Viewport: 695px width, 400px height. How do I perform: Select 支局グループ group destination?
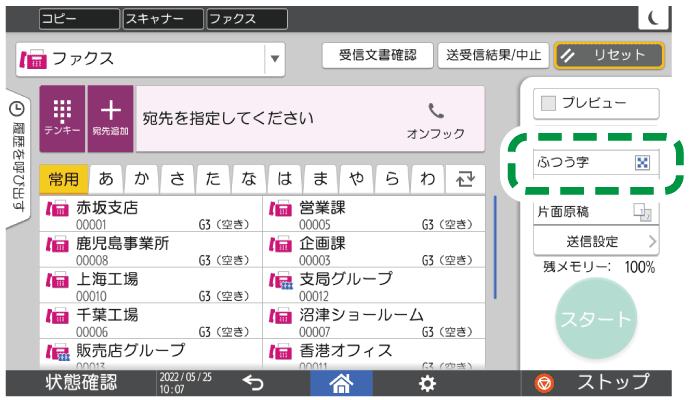click(374, 285)
